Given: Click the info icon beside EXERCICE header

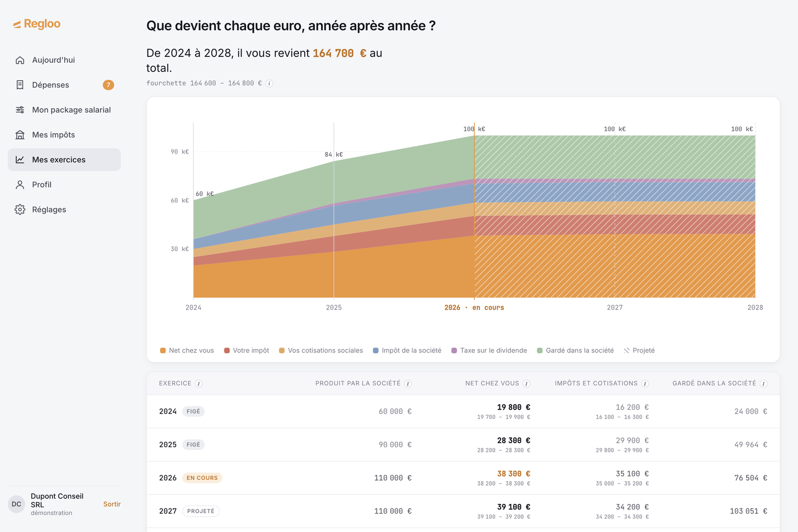Looking at the screenshot, I should (199, 383).
